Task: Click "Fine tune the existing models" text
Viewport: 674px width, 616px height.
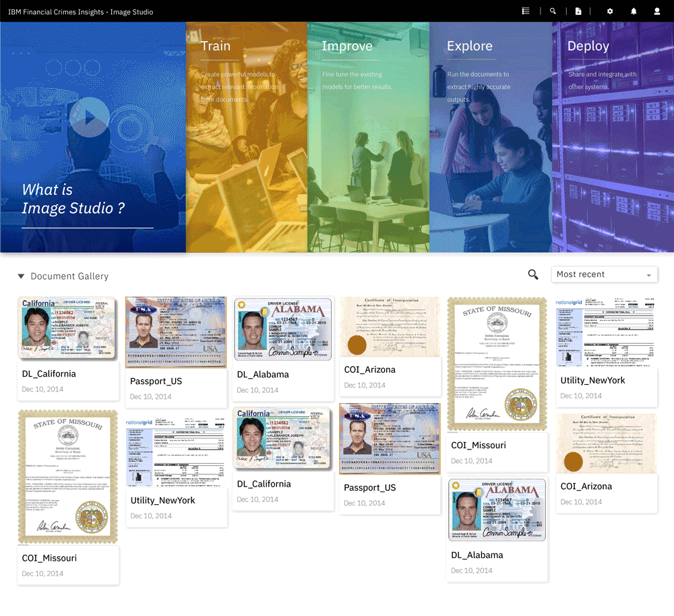Action: (x=357, y=80)
